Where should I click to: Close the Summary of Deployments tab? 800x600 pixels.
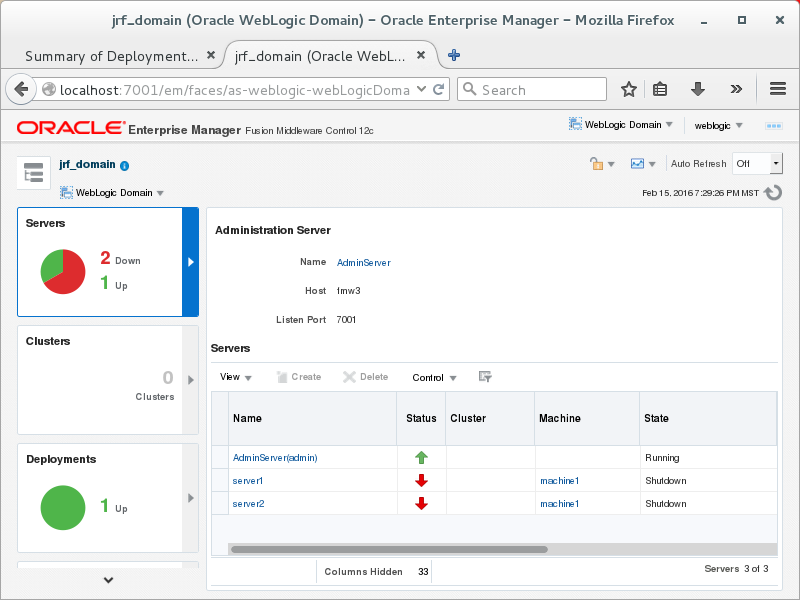(x=211, y=55)
